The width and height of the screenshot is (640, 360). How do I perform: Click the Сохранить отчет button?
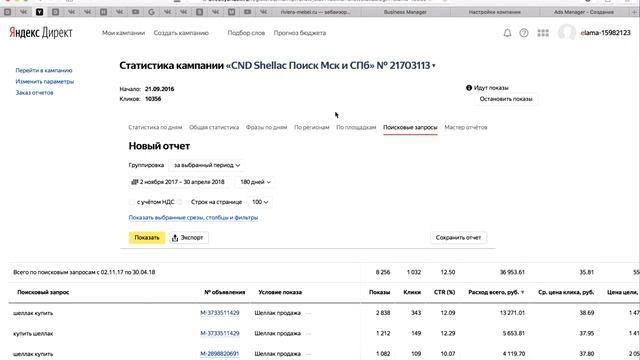coord(458,238)
